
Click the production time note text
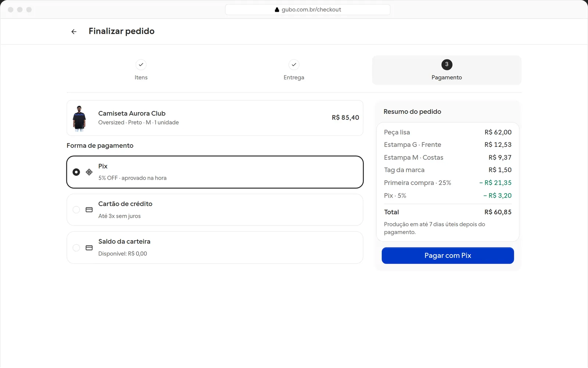point(434,228)
